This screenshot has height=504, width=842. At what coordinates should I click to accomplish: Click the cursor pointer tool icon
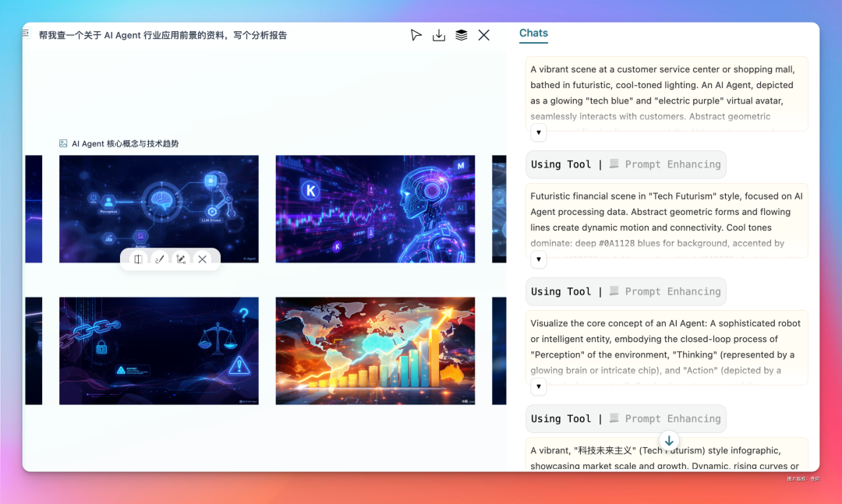click(416, 35)
